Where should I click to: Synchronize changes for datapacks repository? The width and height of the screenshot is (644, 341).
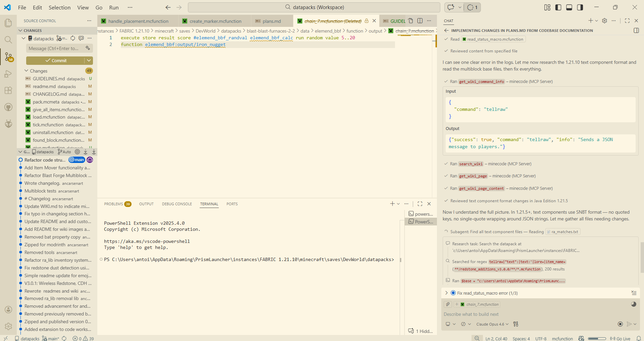(73, 38)
